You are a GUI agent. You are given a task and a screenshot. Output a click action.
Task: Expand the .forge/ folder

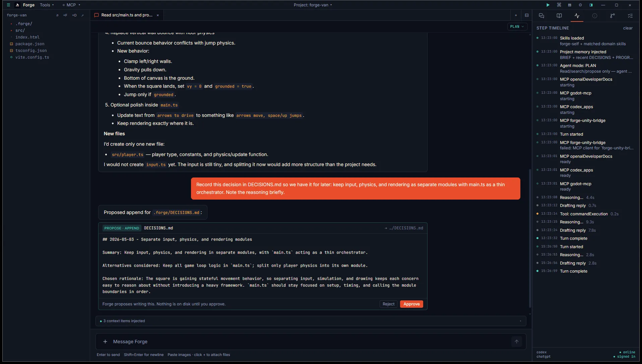(23, 24)
